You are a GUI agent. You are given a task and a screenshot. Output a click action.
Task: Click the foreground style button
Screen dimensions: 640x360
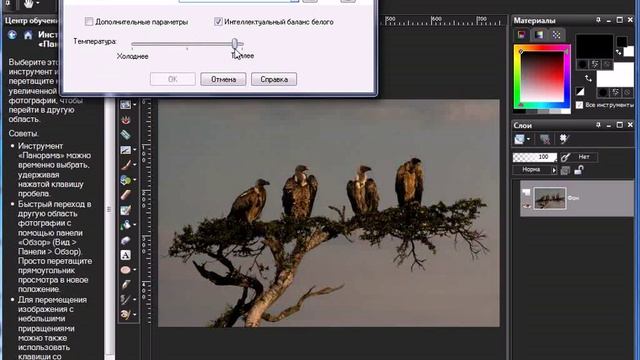(x=583, y=64)
